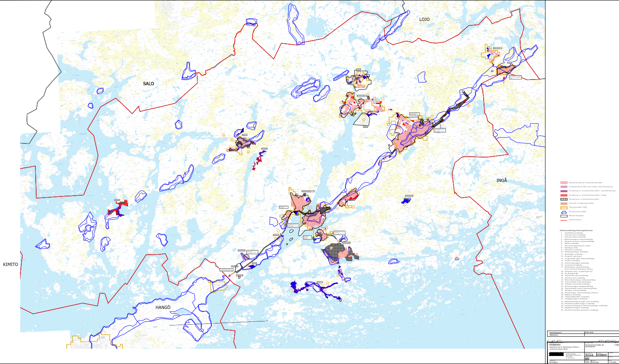Screen dimensions: 619x364
Task: Click the LOJO municipality label
Action: point(424,19)
